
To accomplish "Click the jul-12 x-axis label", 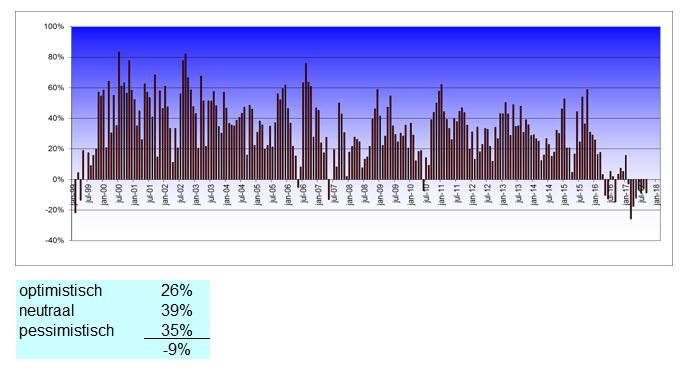I will click(487, 194).
